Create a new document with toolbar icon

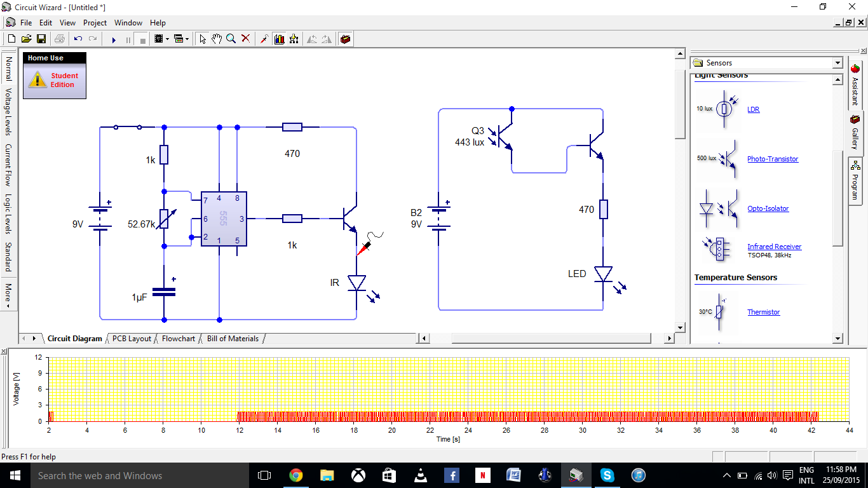(11, 39)
